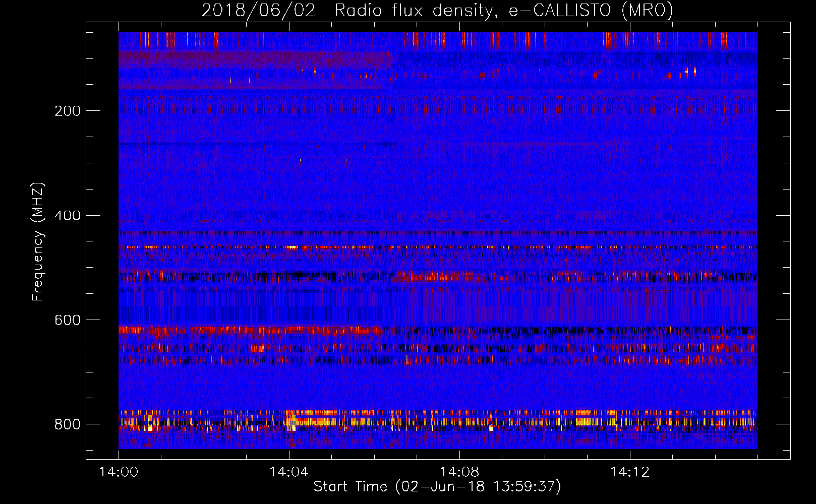Click the '200' frequency tick label
This screenshot has height=504, width=816.
pos(68,111)
